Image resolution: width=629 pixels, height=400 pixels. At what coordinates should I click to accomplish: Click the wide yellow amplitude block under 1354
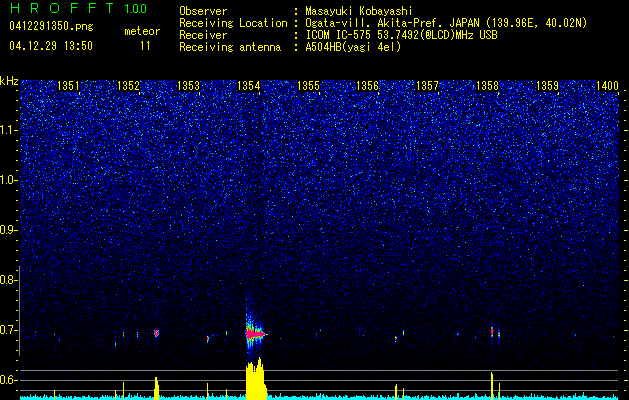click(256, 379)
